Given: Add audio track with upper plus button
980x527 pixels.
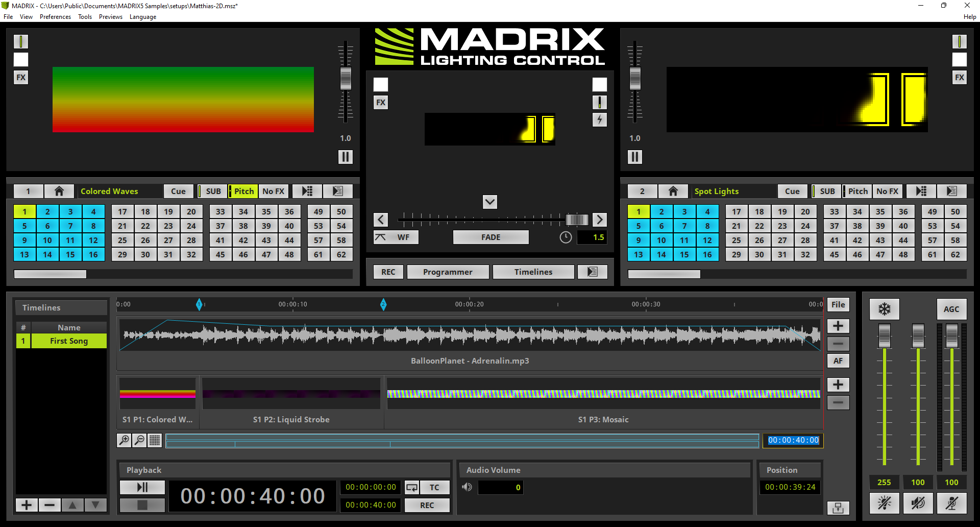Looking at the screenshot, I should point(838,326).
